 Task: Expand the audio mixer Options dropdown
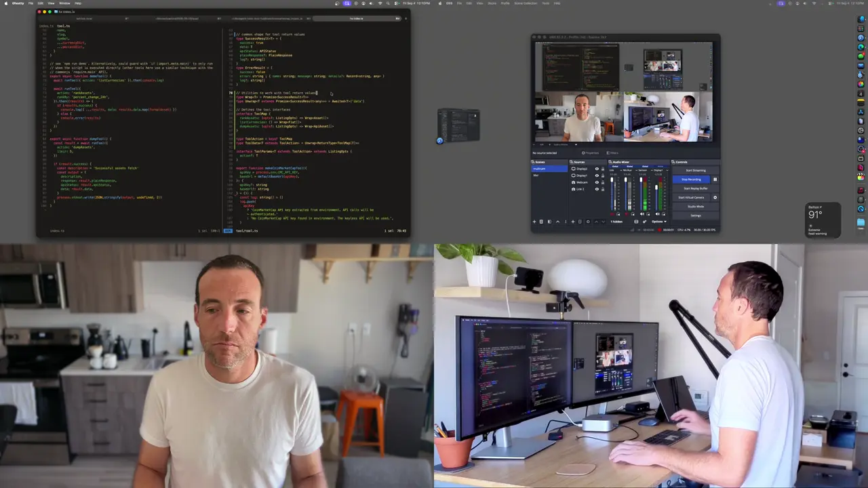click(x=659, y=222)
